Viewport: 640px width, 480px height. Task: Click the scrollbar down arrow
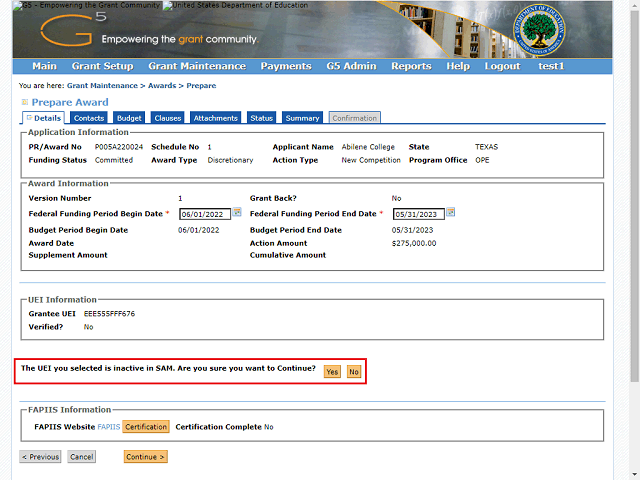(635, 475)
